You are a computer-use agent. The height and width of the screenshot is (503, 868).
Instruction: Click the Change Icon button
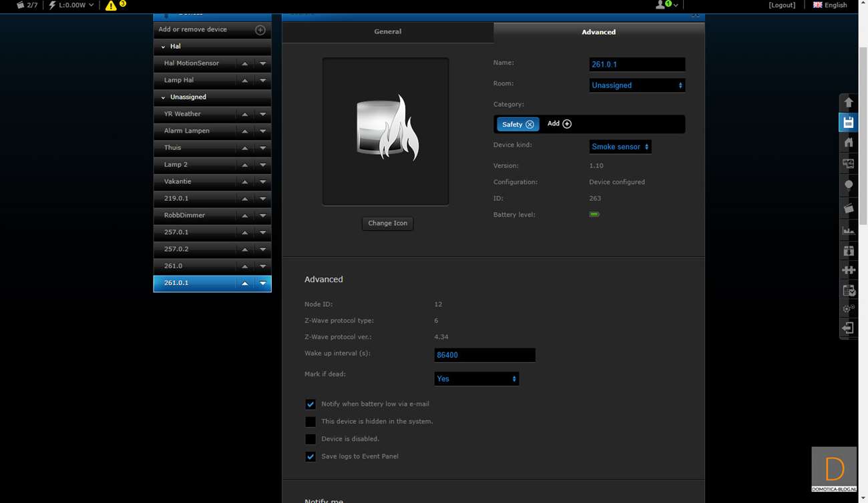pos(387,223)
